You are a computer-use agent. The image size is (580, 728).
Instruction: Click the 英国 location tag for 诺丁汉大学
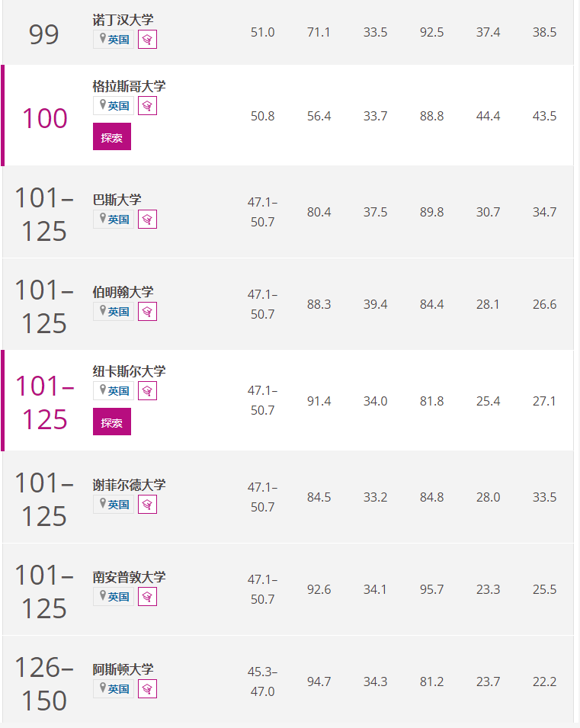(114, 40)
